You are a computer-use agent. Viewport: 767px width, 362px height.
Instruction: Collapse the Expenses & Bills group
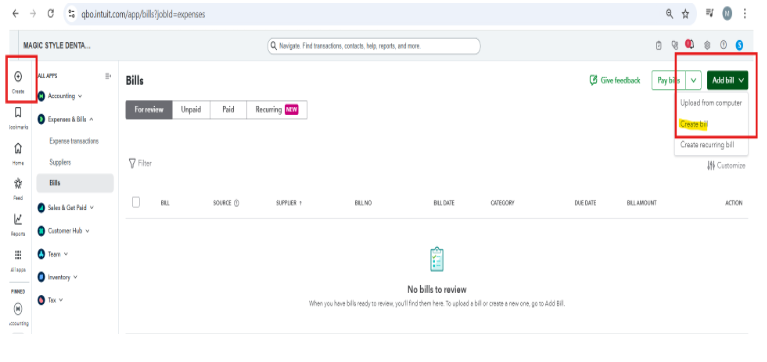coord(66,119)
